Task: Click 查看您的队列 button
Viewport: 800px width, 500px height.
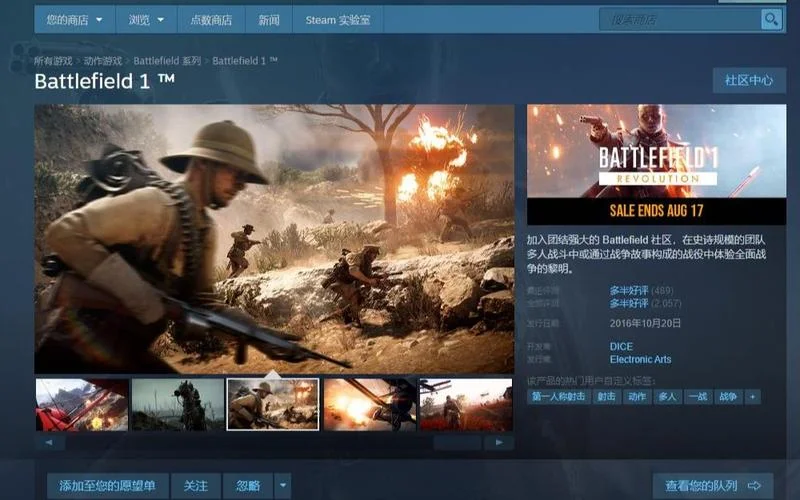Action: coord(713,486)
